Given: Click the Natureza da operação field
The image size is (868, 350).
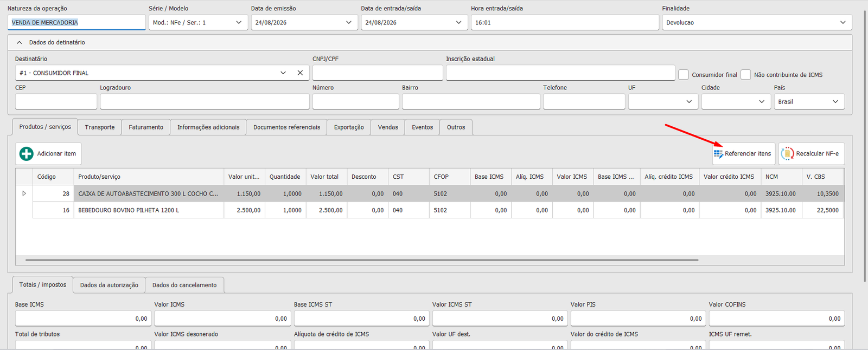Looking at the screenshot, I should [x=76, y=22].
